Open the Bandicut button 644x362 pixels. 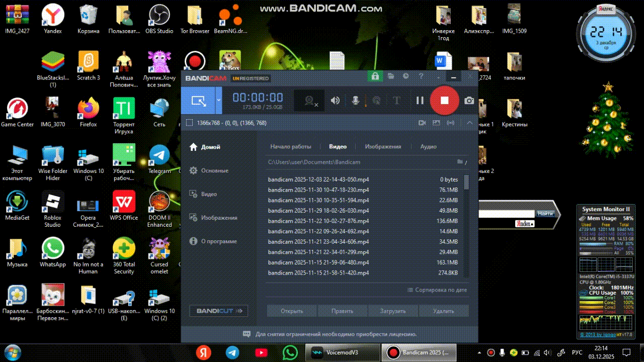[218, 311]
